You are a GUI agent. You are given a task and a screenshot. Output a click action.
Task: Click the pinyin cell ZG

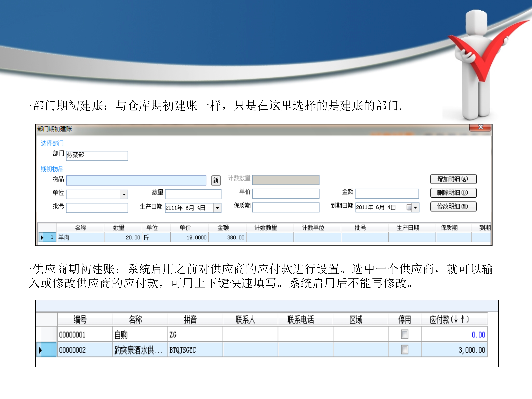click(x=195, y=334)
